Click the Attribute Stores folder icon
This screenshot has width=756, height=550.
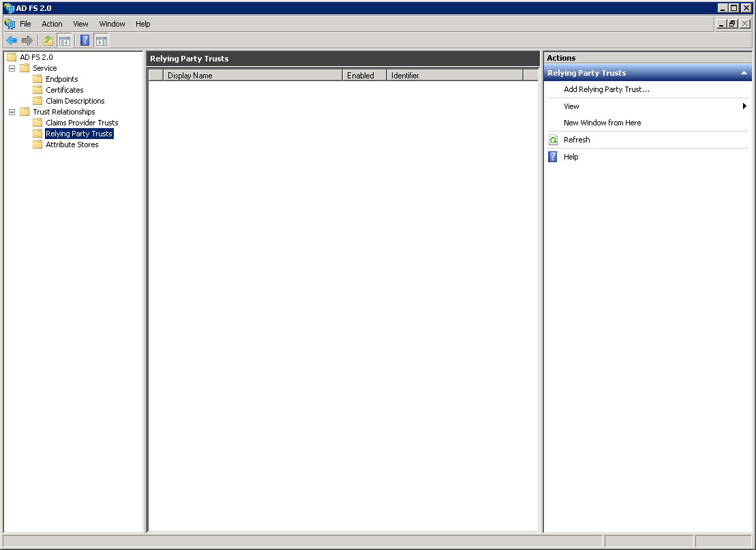click(x=37, y=144)
